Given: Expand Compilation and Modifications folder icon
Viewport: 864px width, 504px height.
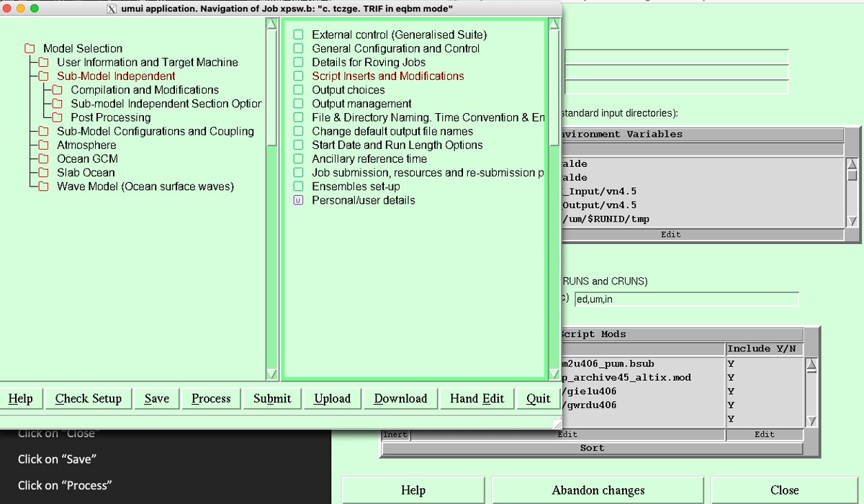Looking at the screenshot, I should [57, 90].
